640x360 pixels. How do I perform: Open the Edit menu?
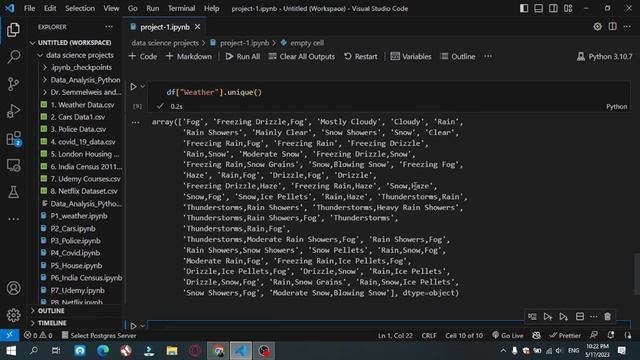coord(50,8)
